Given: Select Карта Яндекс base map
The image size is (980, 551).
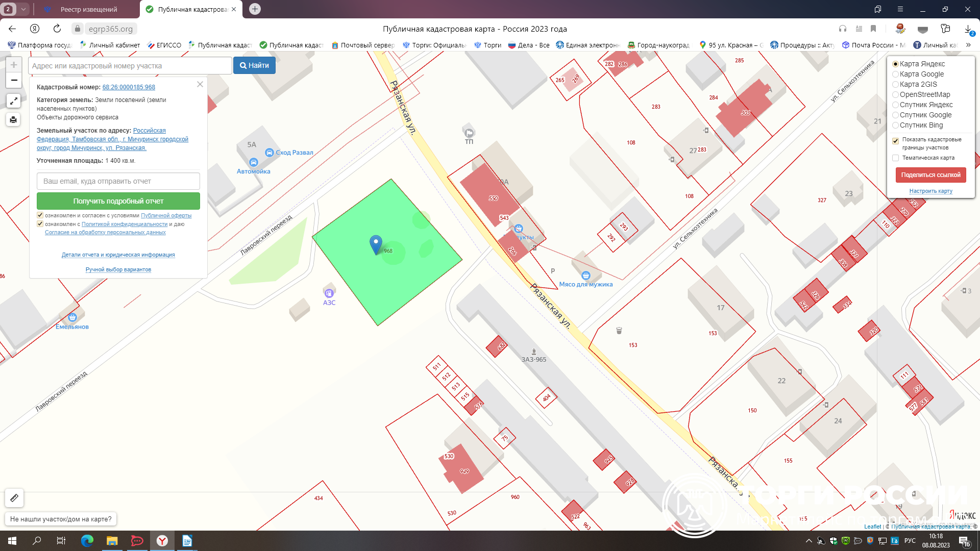Looking at the screenshot, I should coord(895,64).
